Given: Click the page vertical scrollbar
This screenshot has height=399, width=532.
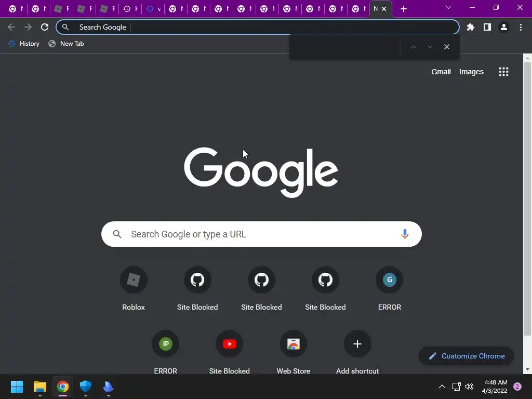Looking at the screenshot, I should coord(527,200).
